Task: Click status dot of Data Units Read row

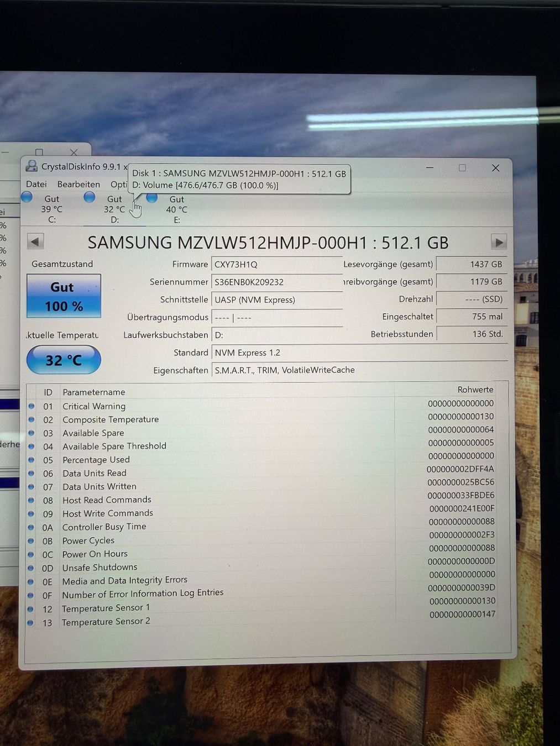Action: (x=32, y=474)
